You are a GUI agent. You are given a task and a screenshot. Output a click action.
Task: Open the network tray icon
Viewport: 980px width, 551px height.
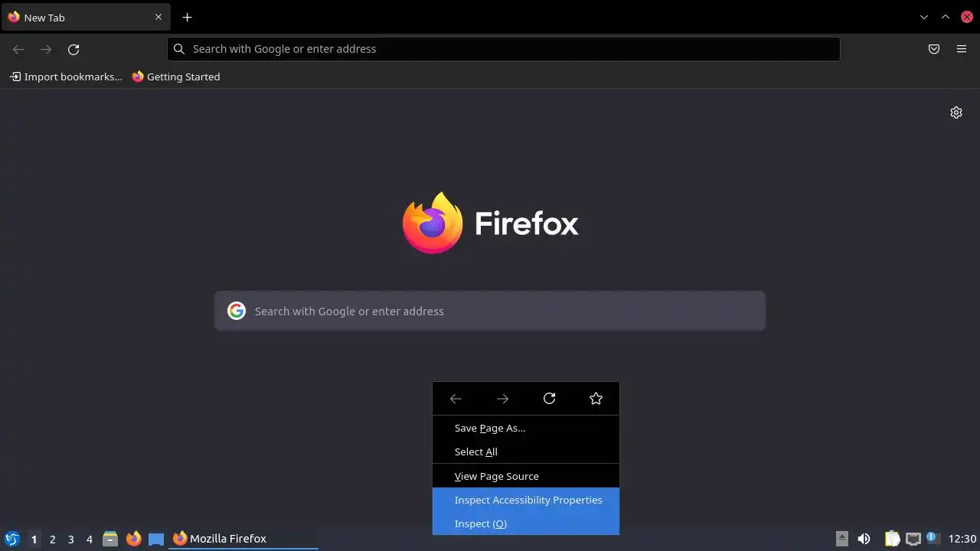tap(913, 539)
